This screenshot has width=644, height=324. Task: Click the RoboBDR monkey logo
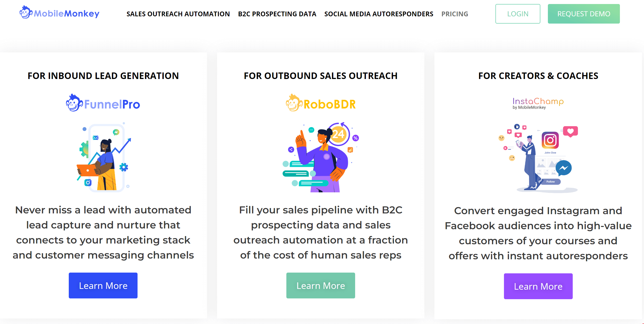321,103
